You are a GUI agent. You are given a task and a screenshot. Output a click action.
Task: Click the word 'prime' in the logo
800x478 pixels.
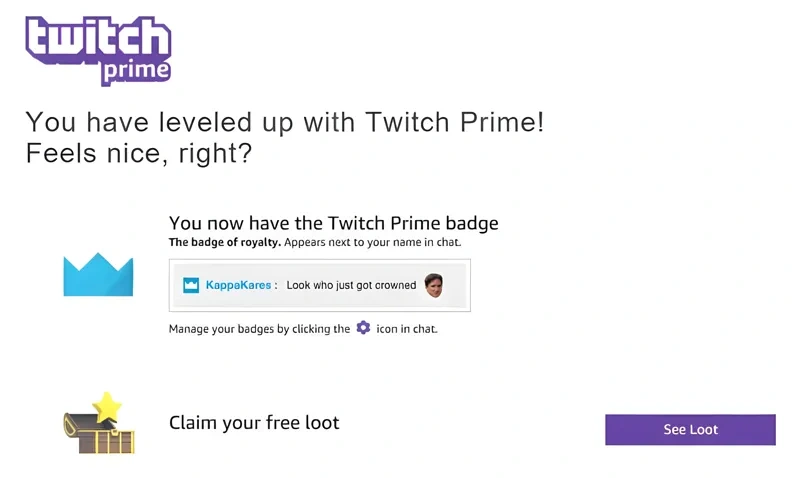click(136, 71)
